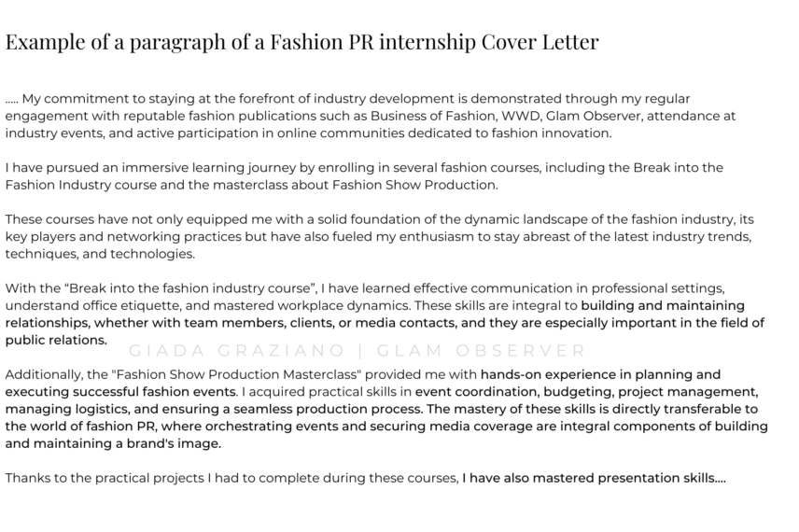The image size is (799, 532).
Task: Click the quoted 'Break into the fashion industry course'
Action: tap(191, 288)
